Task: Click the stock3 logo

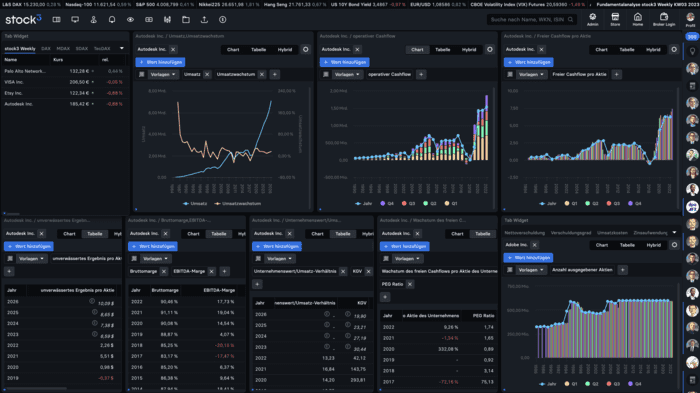Action: [23, 20]
